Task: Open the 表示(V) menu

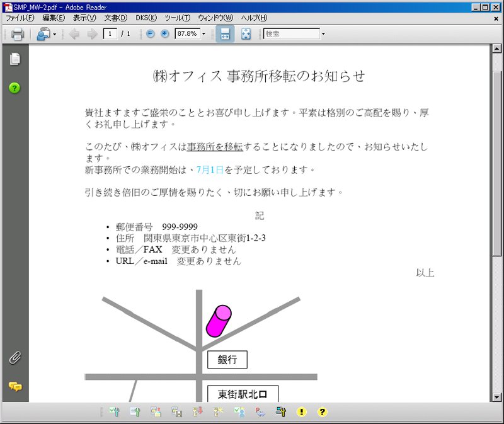Action: tap(84, 18)
